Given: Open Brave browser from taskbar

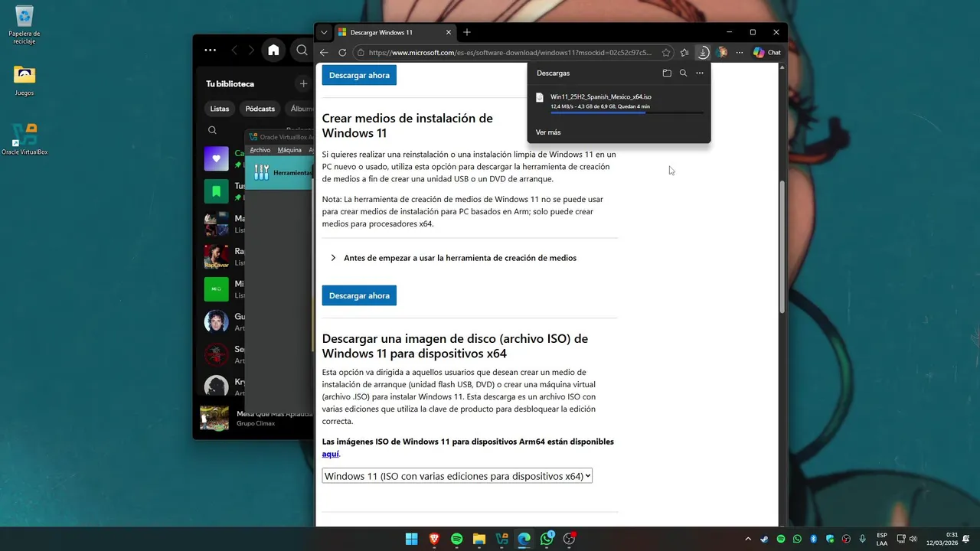Looking at the screenshot, I should 434,539.
